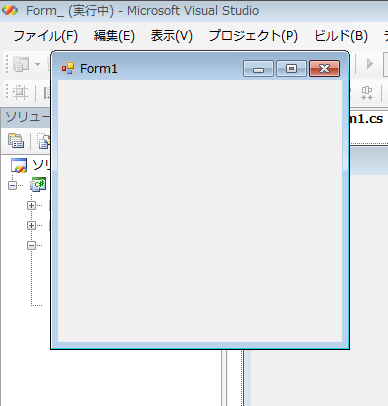The image size is (388, 406).
Task: Collapse the solution tree node
Action: tap(12, 185)
